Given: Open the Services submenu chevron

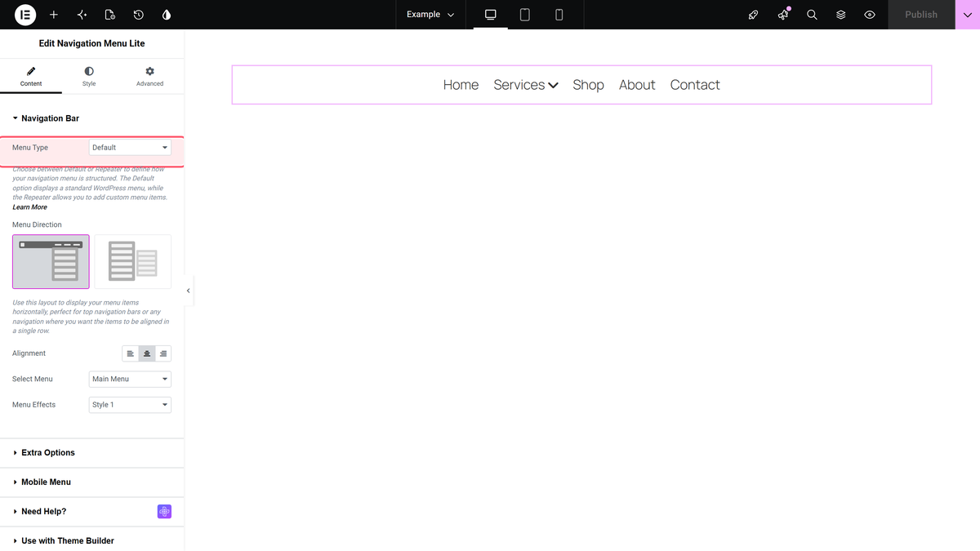Looking at the screenshot, I should [x=554, y=85].
